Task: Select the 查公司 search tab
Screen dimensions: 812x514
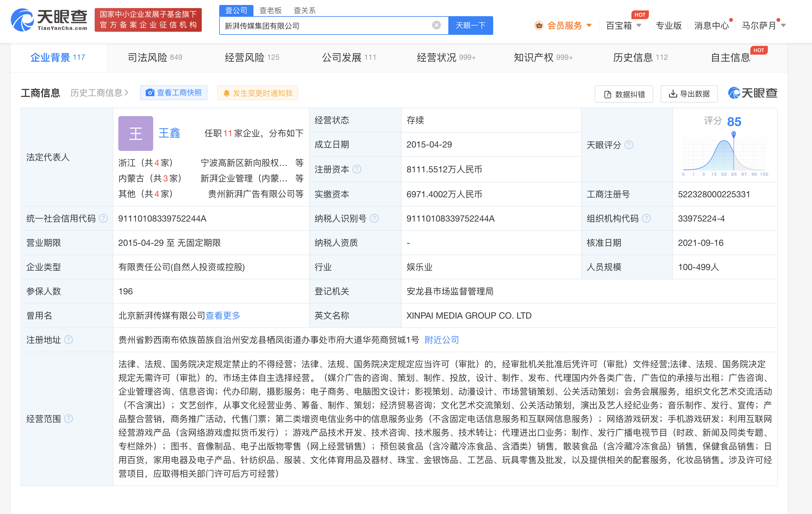Action: pyautogui.click(x=236, y=11)
